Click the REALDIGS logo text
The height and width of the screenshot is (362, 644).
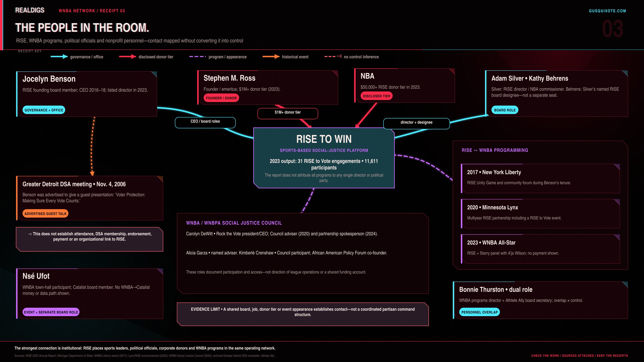(30, 10)
